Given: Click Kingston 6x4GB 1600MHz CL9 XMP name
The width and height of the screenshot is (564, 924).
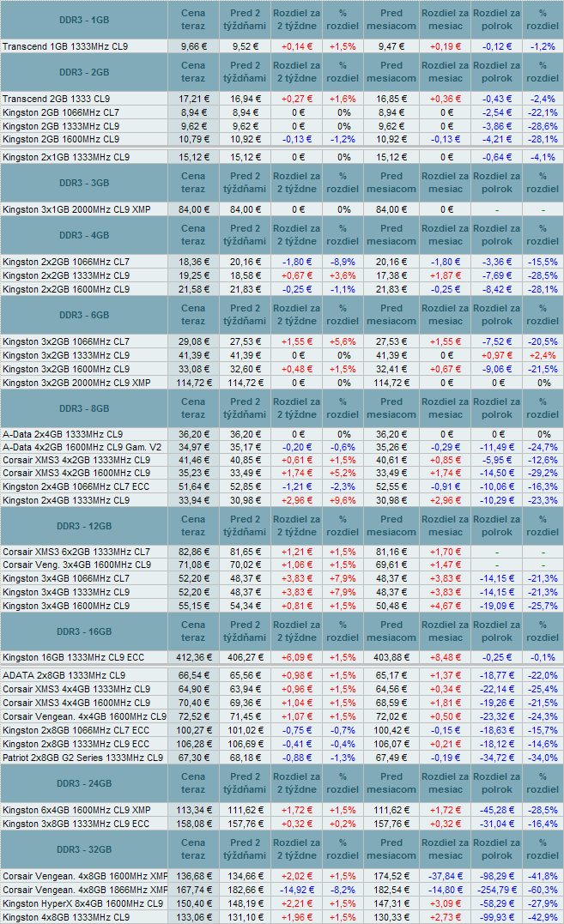Looking at the screenshot, I should (76, 810).
